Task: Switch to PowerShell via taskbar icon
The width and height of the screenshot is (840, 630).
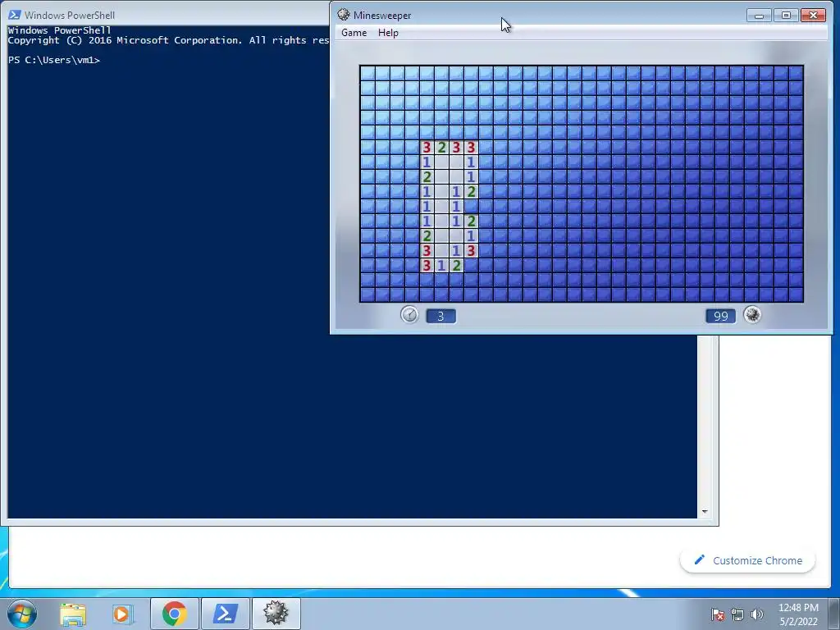Action: [x=225, y=614]
